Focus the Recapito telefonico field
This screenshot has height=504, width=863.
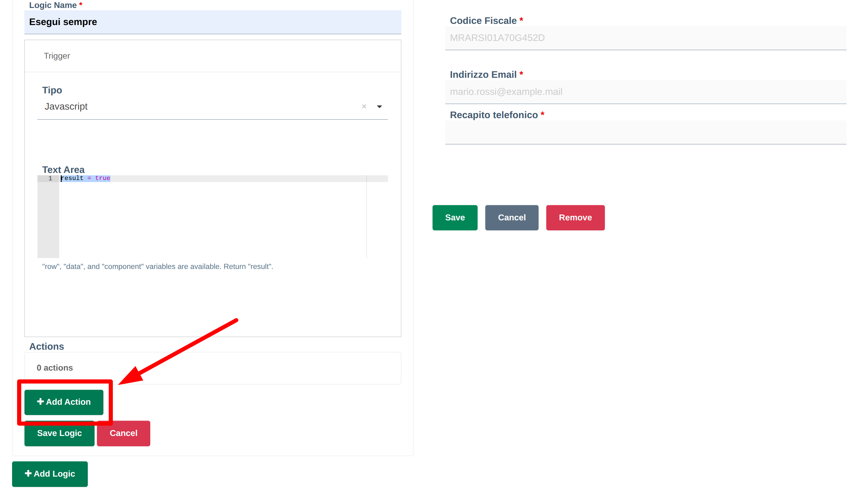pyautogui.click(x=645, y=133)
